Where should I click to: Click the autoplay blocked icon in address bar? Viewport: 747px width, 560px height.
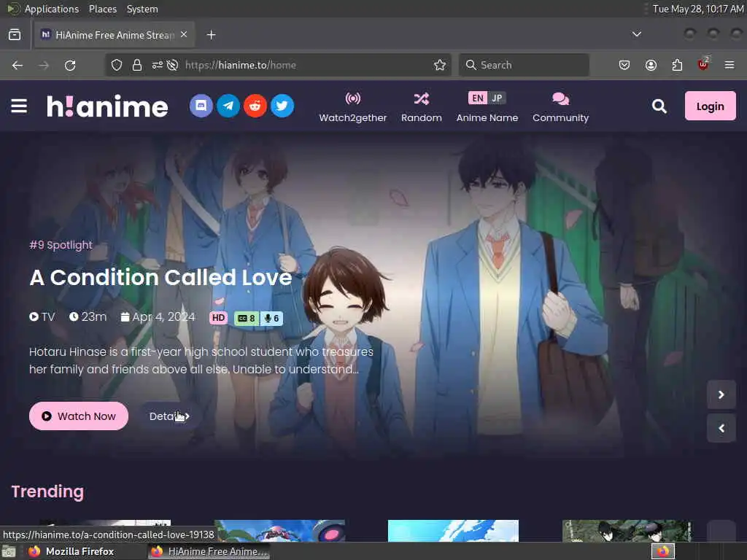click(x=172, y=65)
